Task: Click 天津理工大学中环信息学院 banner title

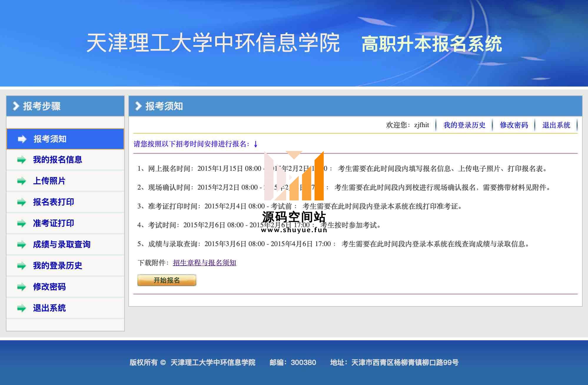Action: [x=213, y=43]
